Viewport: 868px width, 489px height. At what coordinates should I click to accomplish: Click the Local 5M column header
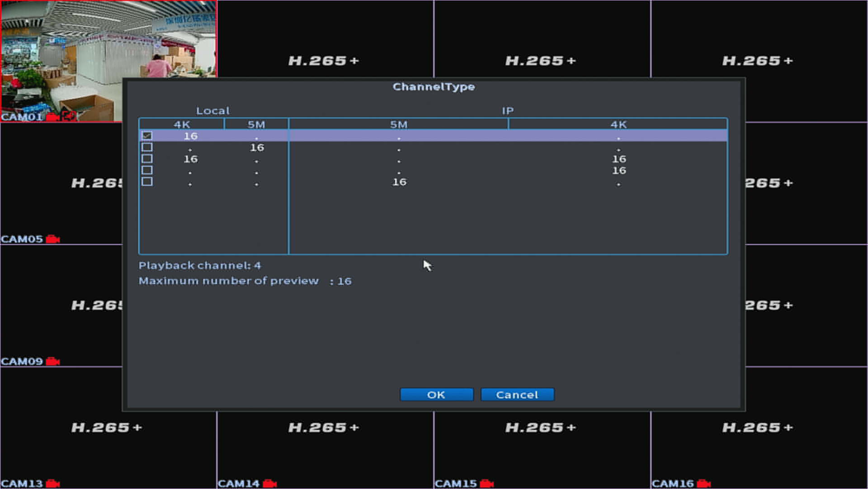tap(256, 124)
